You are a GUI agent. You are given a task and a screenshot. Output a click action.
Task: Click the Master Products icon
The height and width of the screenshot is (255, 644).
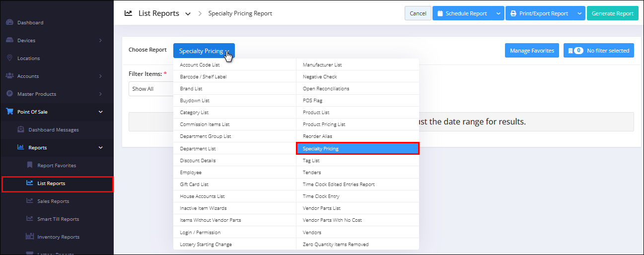(9, 94)
